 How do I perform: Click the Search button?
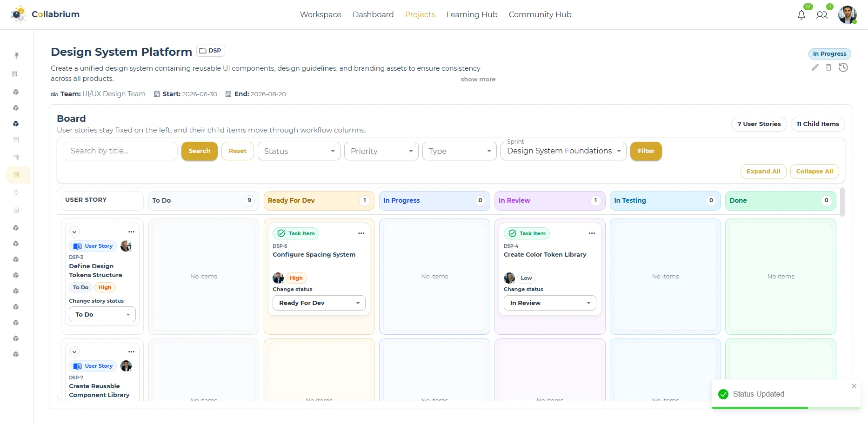(x=200, y=151)
